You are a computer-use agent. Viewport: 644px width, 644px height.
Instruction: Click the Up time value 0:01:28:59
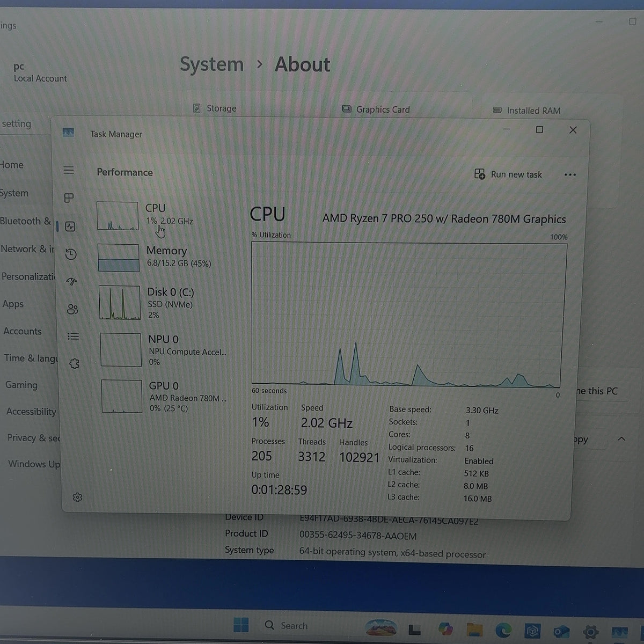point(279,490)
